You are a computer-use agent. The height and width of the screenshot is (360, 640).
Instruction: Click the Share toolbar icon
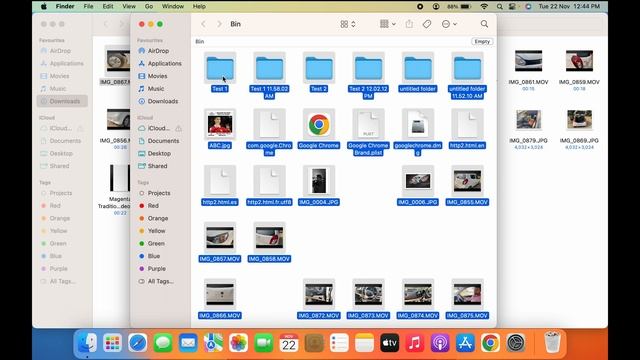point(409,24)
